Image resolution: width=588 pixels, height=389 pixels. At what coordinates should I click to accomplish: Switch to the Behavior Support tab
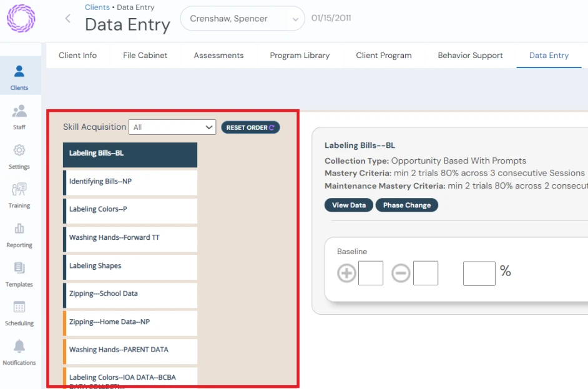[x=470, y=56]
